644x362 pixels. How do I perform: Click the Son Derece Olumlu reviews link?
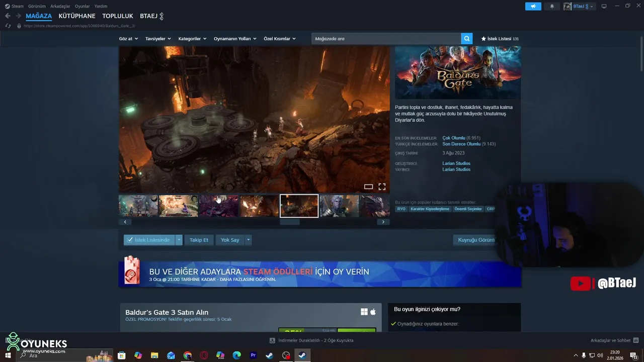point(461,144)
